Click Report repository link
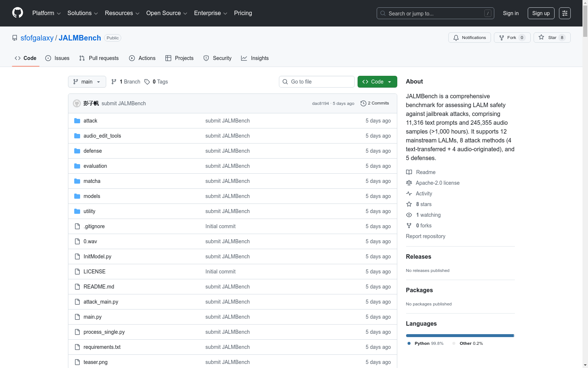The width and height of the screenshot is (588, 368). click(426, 236)
